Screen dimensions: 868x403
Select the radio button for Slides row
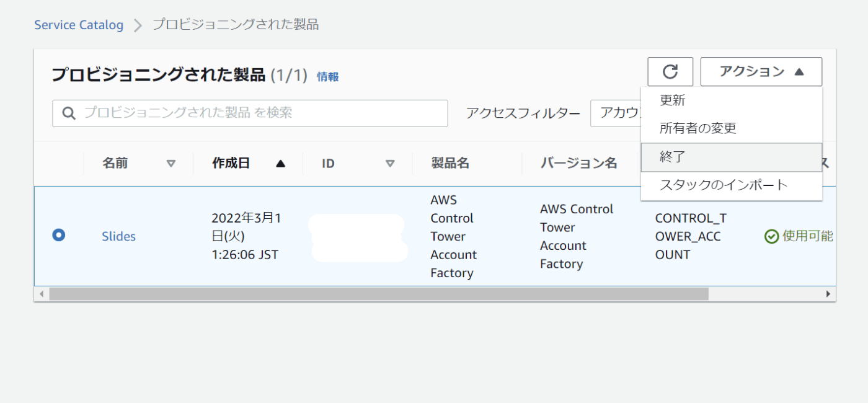59,236
